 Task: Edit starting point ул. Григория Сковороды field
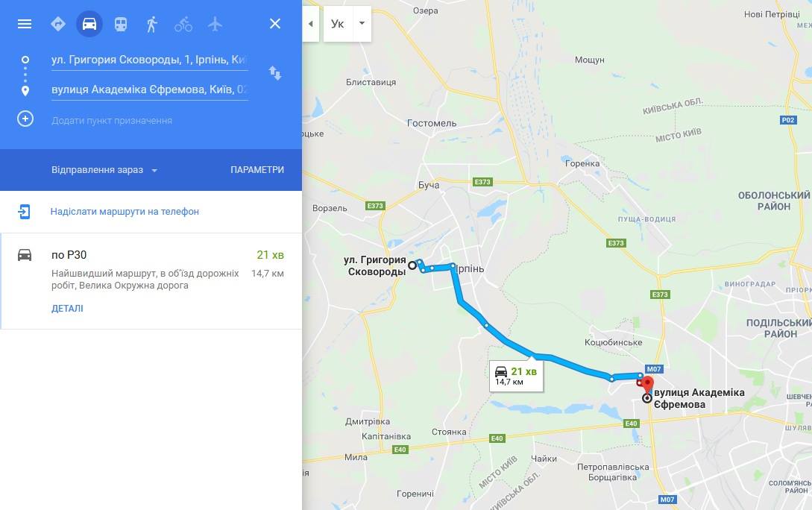(x=150, y=60)
